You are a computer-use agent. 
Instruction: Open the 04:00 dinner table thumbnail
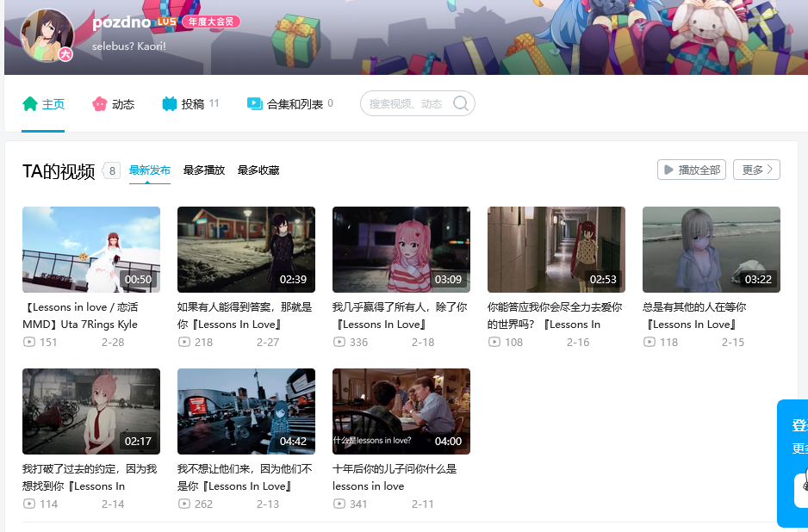click(401, 411)
